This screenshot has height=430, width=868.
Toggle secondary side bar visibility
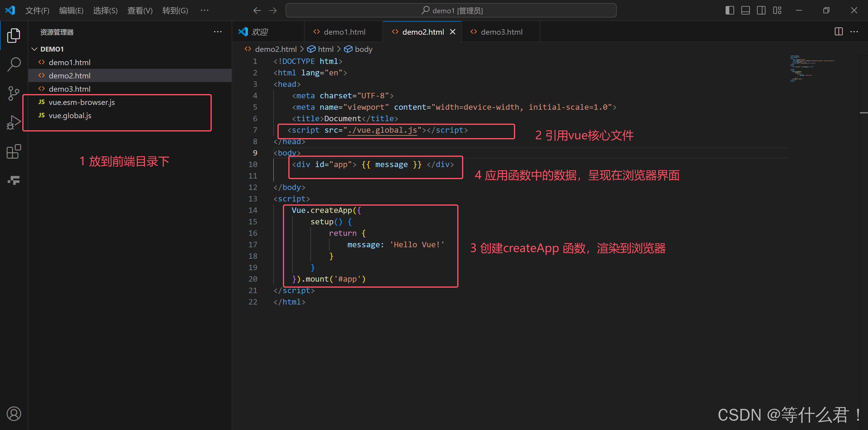tap(761, 11)
